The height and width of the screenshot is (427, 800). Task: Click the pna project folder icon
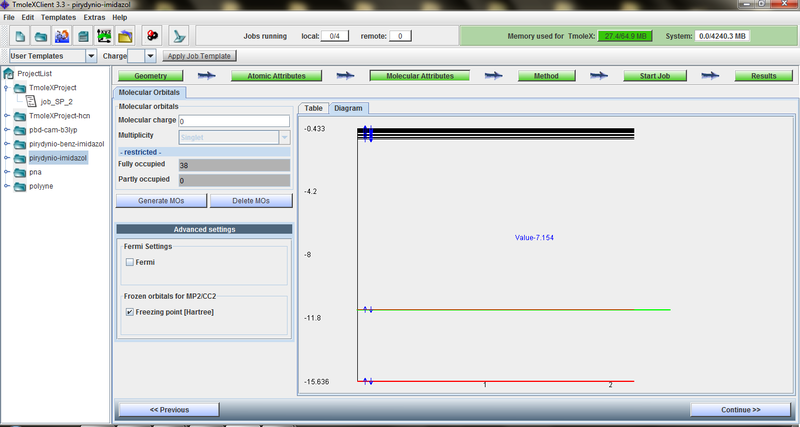point(20,172)
